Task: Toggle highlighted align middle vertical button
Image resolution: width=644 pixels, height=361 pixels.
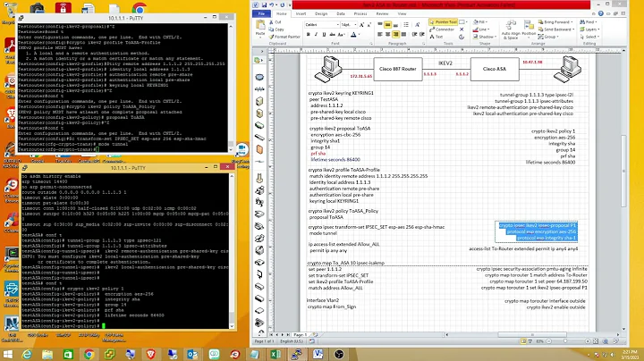Action: (387, 25)
